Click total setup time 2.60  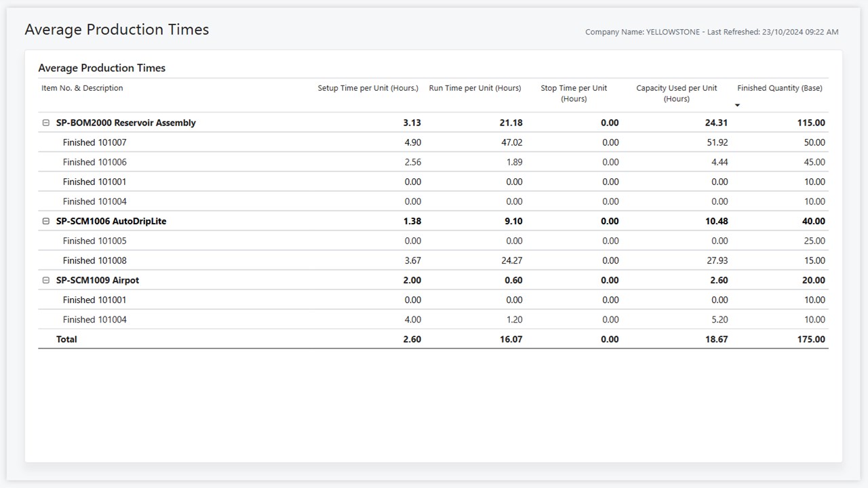pyautogui.click(x=412, y=339)
